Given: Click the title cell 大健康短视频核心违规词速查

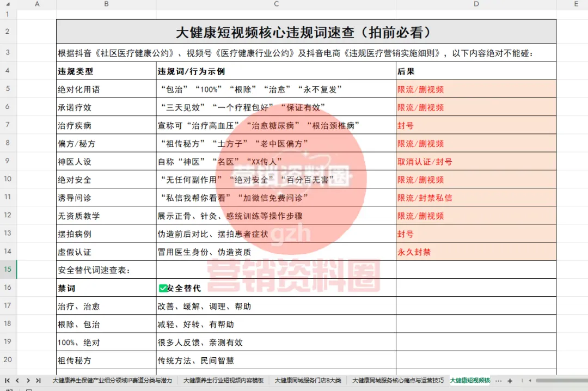Looking at the screenshot, I should (306, 32).
